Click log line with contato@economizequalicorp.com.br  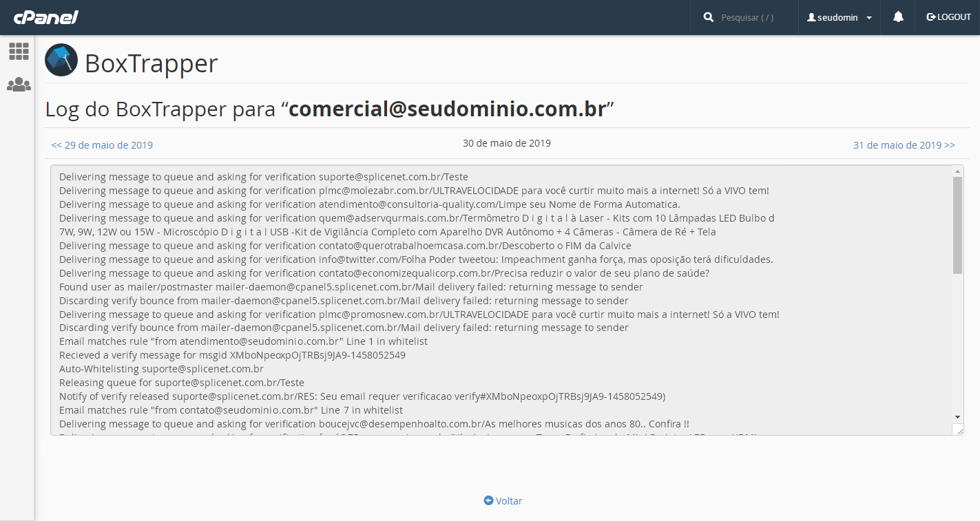384,273
